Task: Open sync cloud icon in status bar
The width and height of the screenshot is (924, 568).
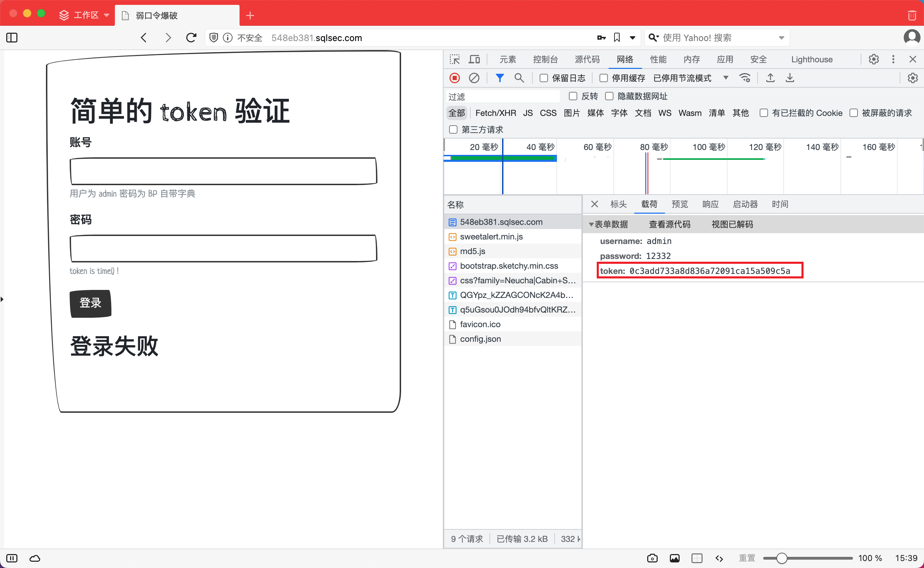Action: point(35,558)
